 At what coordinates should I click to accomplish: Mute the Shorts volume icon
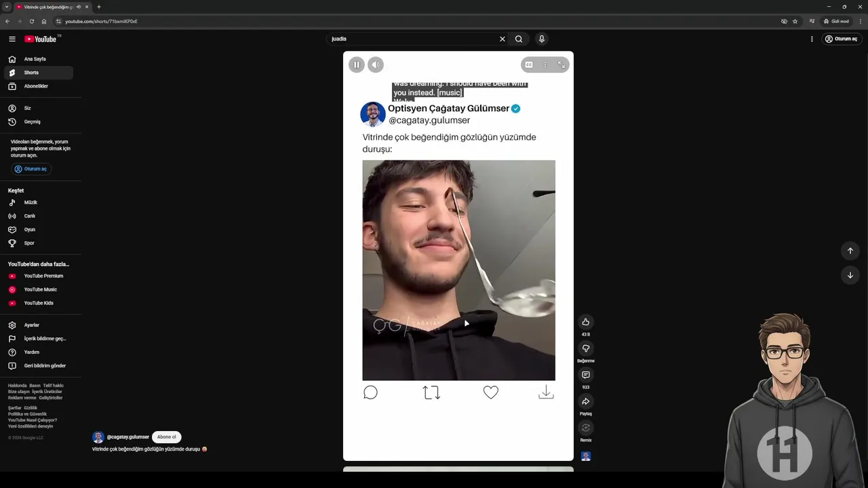pyautogui.click(x=376, y=64)
